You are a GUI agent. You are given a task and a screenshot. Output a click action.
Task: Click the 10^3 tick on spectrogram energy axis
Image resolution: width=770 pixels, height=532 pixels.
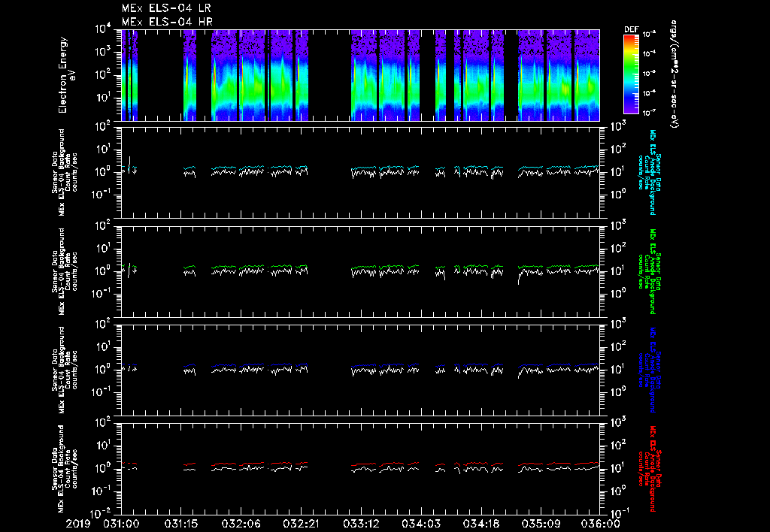[x=104, y=53]
